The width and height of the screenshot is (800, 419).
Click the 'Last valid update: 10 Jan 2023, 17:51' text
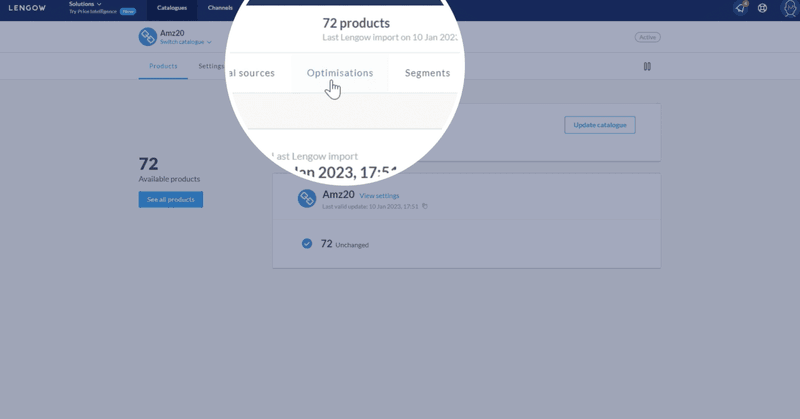[x=370, y=207]
